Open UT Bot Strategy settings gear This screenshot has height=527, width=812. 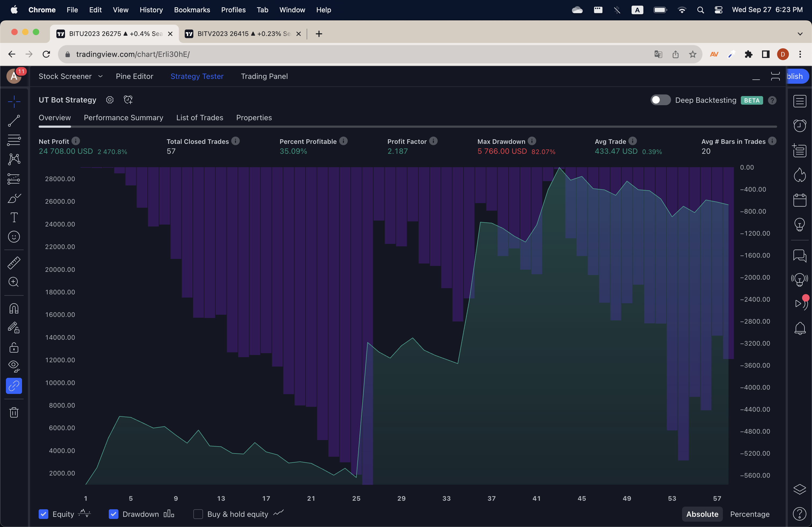[110, 100]
